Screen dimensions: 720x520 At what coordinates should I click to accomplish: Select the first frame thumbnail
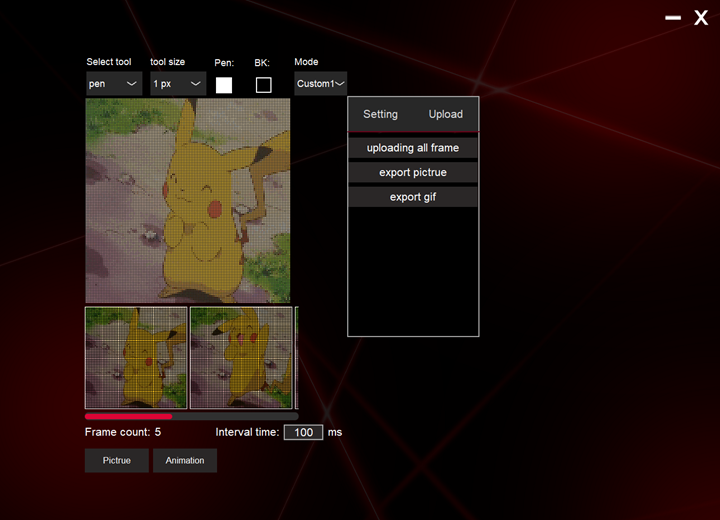click(136, 357)
